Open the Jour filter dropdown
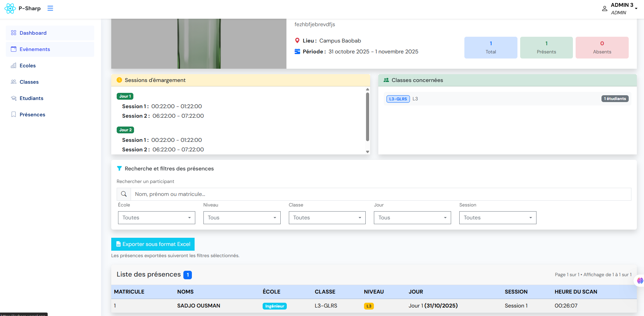 pos(412,218)
